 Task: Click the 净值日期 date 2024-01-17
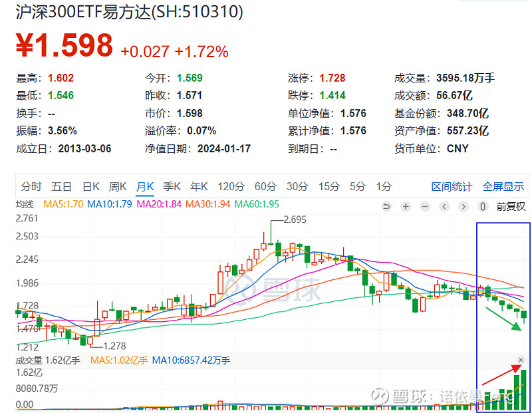coord(224,148)
